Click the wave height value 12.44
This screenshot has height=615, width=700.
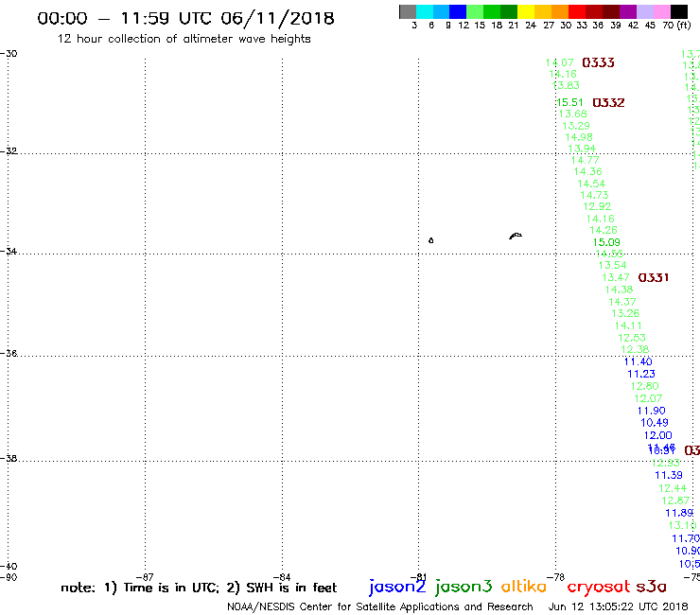pos(673,488)
